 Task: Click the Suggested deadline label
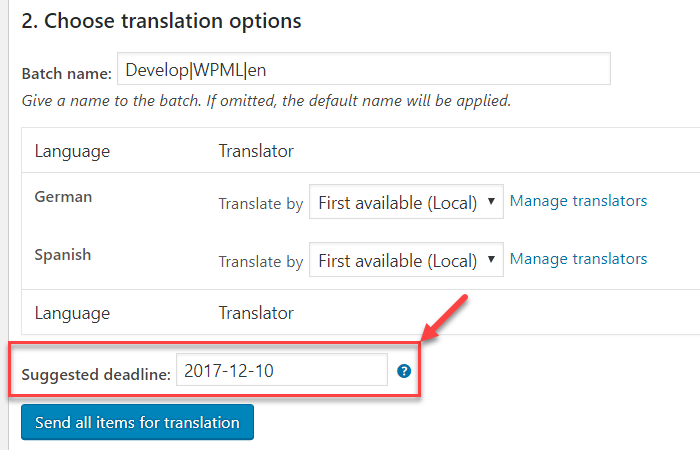[96, 374]
